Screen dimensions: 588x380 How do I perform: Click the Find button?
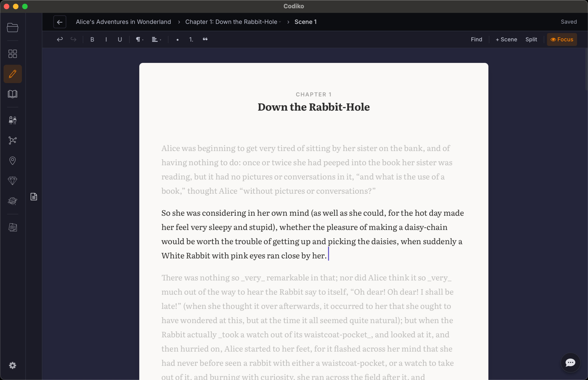476,39
